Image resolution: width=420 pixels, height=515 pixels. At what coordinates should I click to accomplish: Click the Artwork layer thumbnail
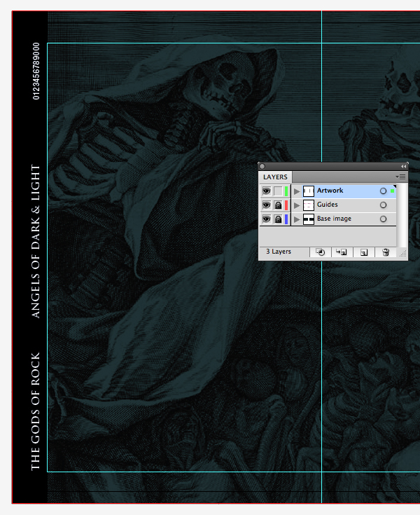click(309, 191)
